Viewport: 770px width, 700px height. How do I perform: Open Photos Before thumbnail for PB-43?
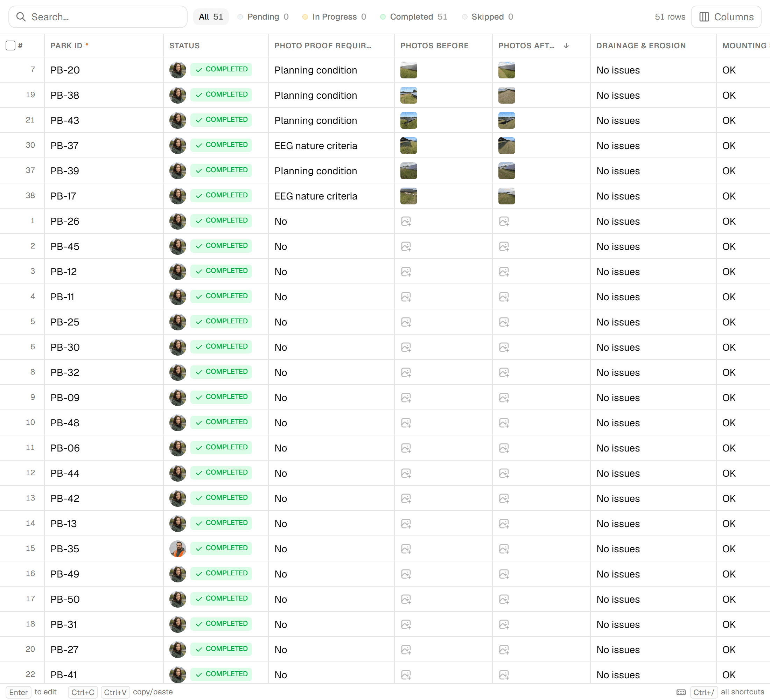click(409, 120)
